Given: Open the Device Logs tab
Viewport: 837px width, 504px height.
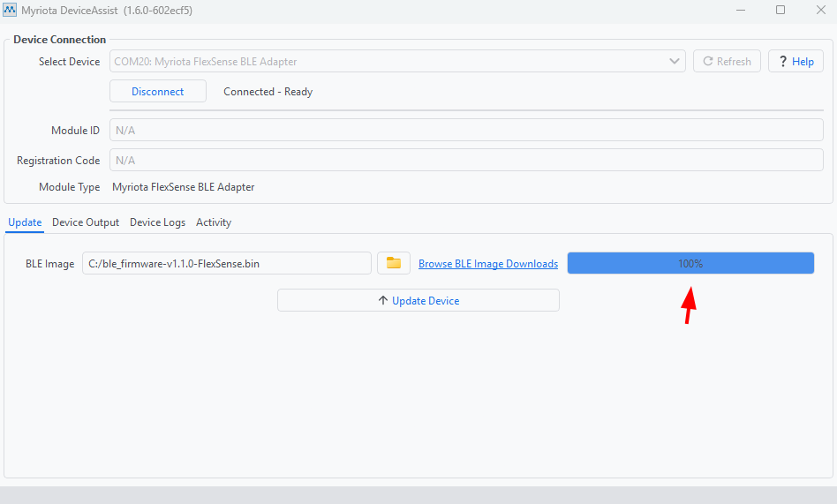Looking at the screenshot, I should 157,222.
